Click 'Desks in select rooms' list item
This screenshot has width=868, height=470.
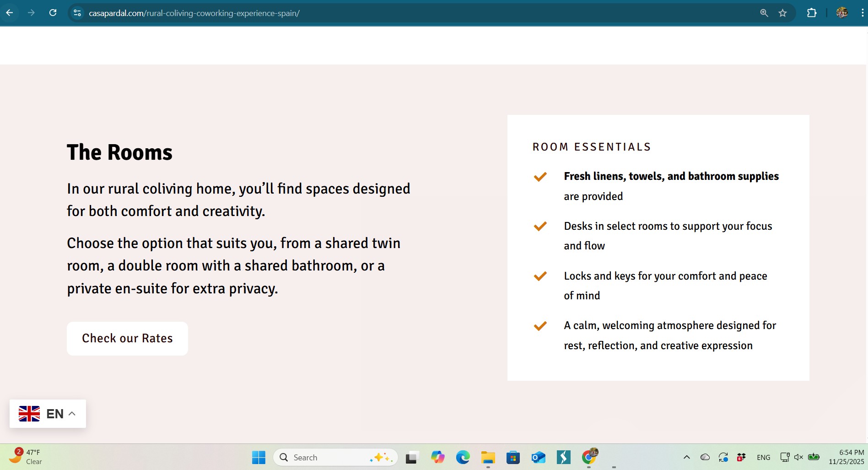pyautogui.click(x=668, y=236)
